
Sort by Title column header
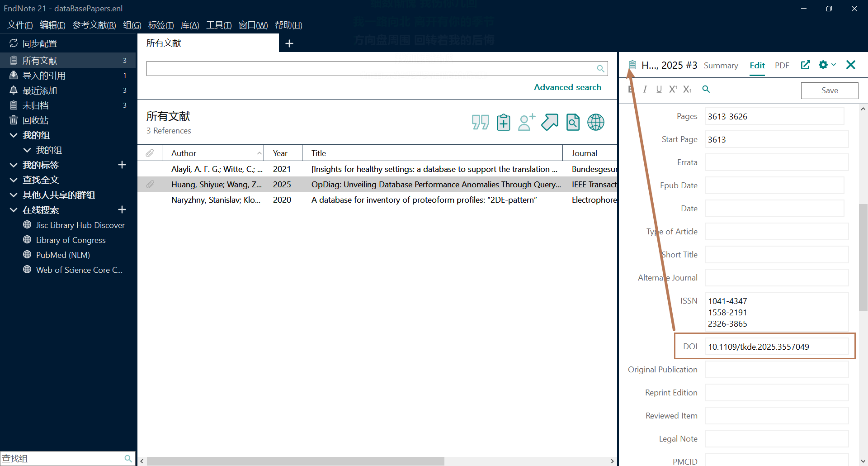(432, 153)
